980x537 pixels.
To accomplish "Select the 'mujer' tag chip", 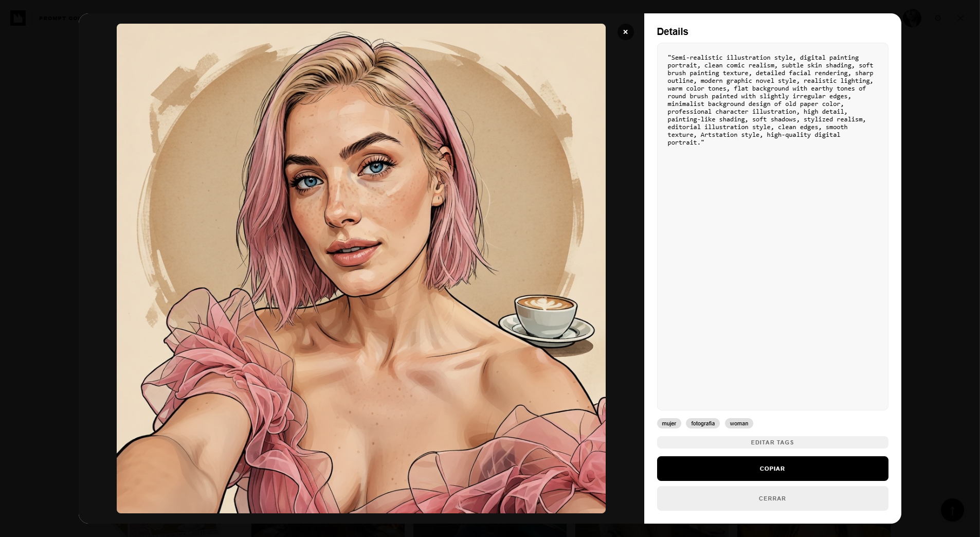I will 669,423.
